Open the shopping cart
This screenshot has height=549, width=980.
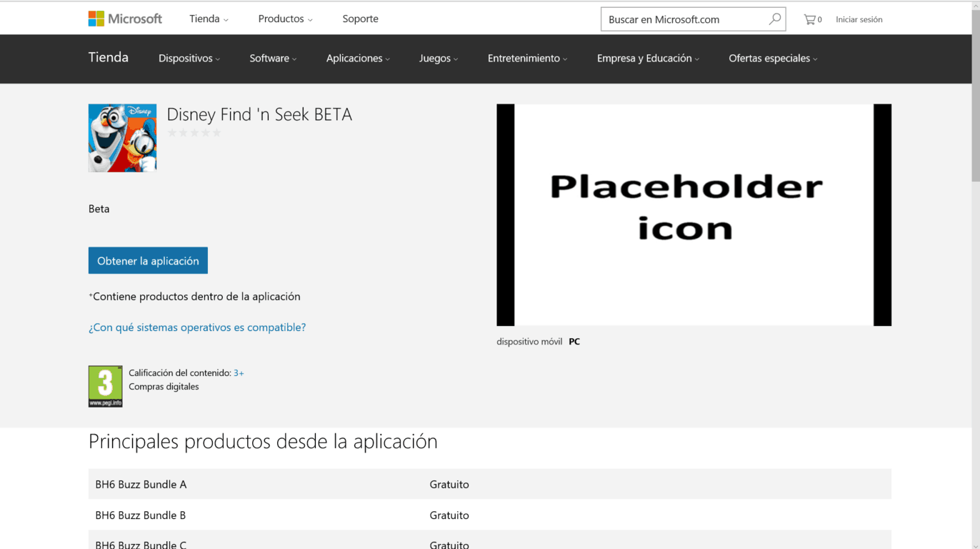[x=811, y=19]
